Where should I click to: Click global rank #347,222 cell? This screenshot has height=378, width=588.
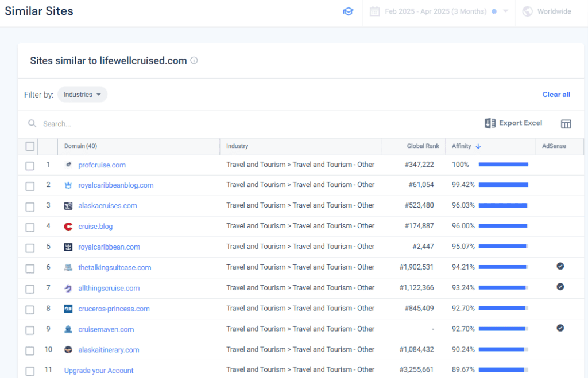[419, 165]
